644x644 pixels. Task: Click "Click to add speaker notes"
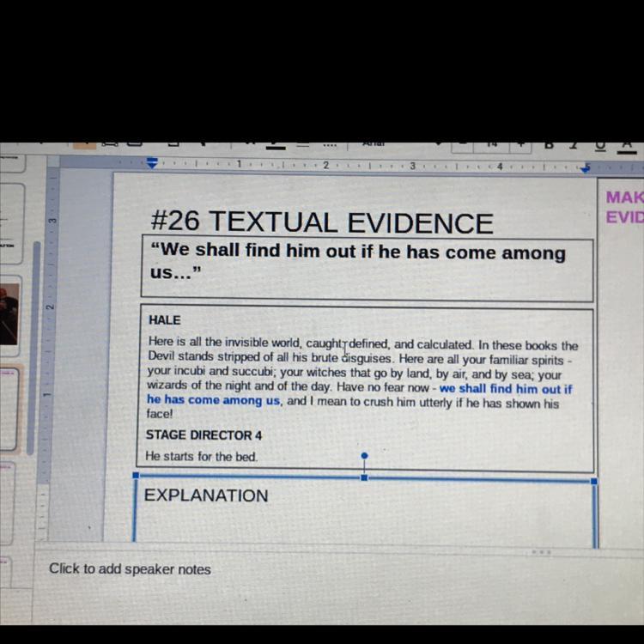click(x=130, y=569)
